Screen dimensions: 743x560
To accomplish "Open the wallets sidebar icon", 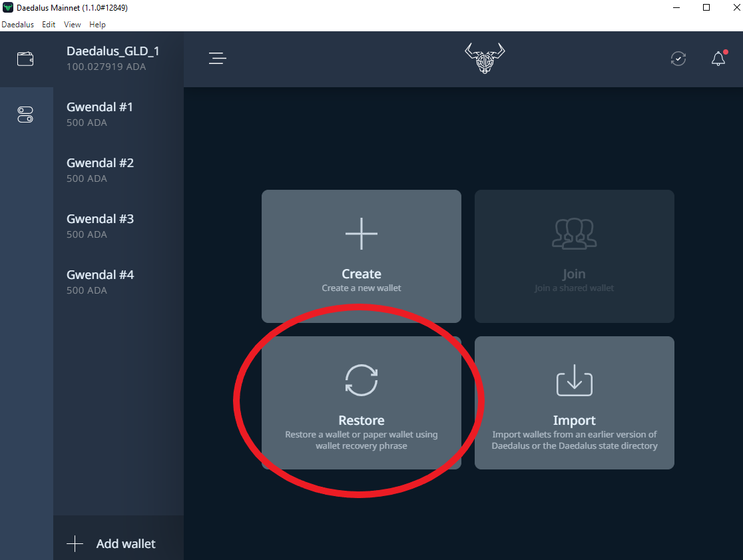I will coord(25,59).
